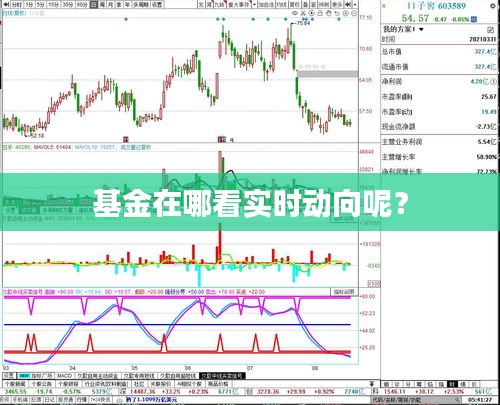Click the 个股公告 tab in the bottom row

coord(42,384)
